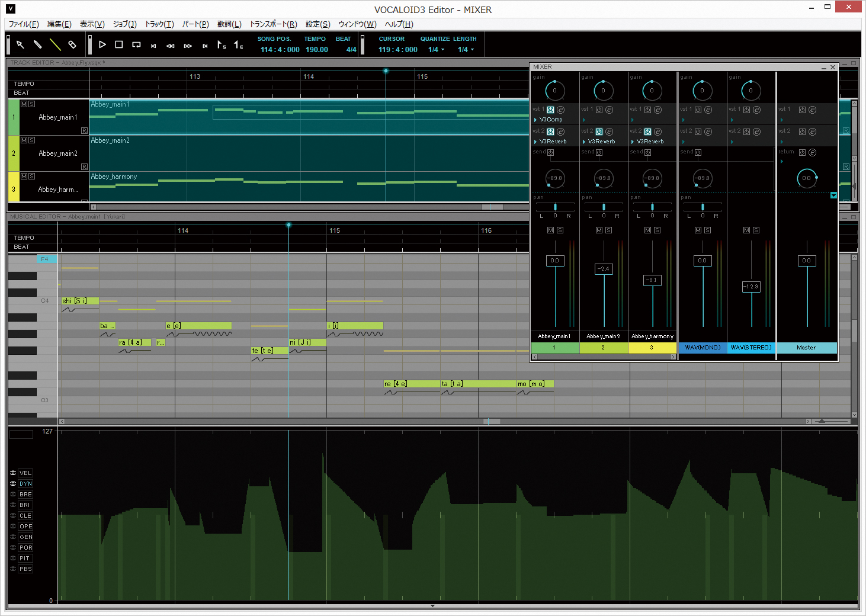The height and width of the screenshot is (616, 866).
Task: Open the 編集(E) menu
Action: [59, 24]
